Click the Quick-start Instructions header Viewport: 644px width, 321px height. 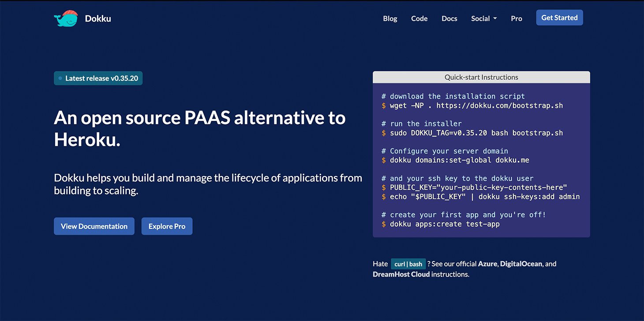[x=481, y=77]
